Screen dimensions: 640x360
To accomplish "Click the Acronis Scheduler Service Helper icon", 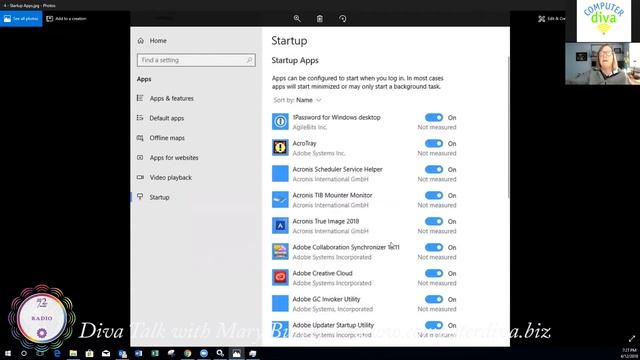I will [280, 173].
